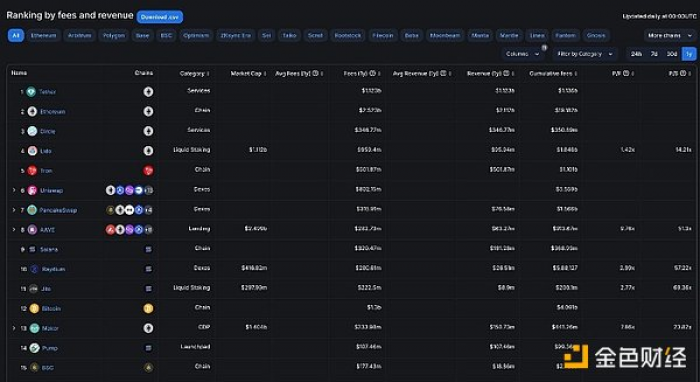Open the Uniswap protocol link
This screenshot has height=382, width=700.
[51, 191]
